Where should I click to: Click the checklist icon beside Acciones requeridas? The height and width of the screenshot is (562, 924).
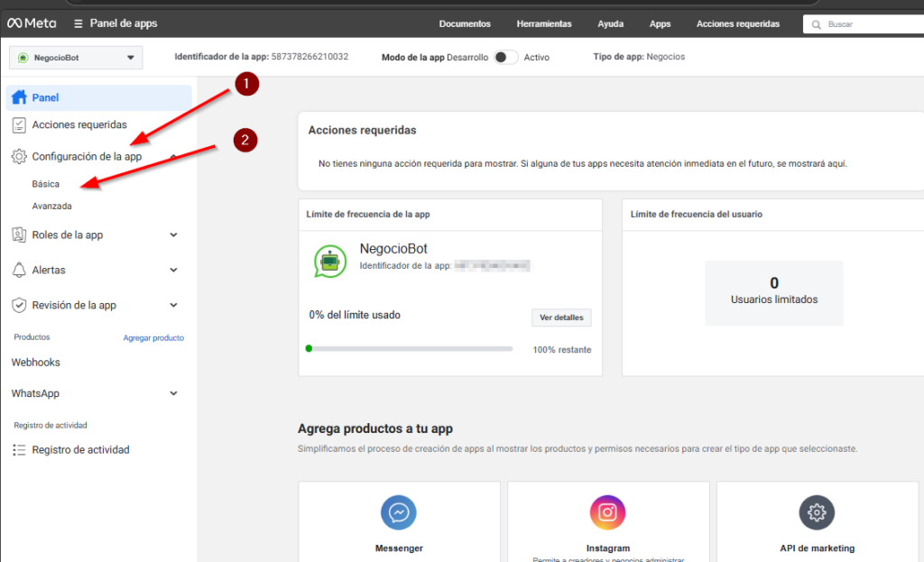click(x=19, y=124)
